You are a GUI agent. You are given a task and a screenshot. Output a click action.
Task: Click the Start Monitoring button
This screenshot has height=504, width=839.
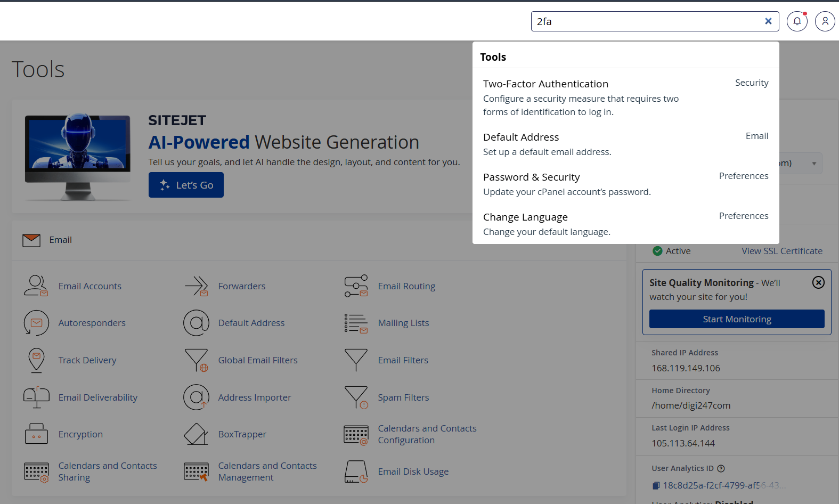click(737, 319)
